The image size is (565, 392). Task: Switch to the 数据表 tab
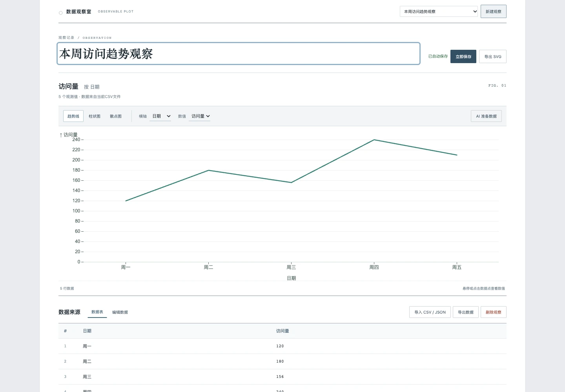click(x=97, y=312)
